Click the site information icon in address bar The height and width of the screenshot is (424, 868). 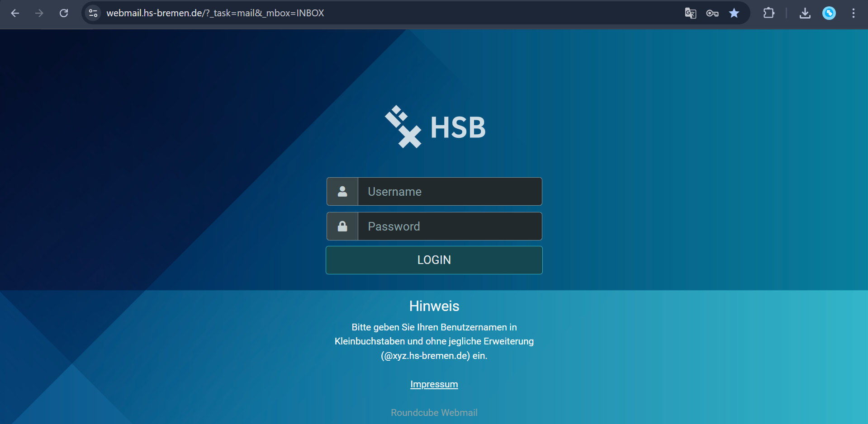(93, 13)
